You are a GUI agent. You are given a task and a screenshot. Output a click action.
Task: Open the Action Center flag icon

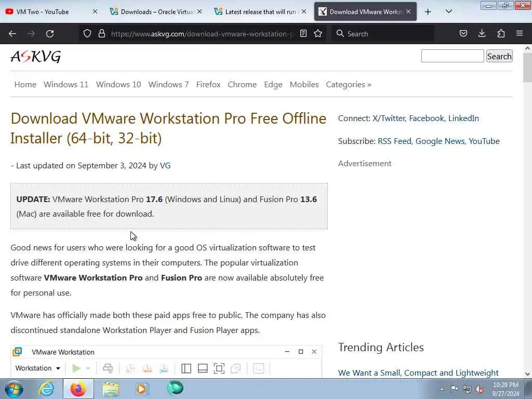pos(454,389)
